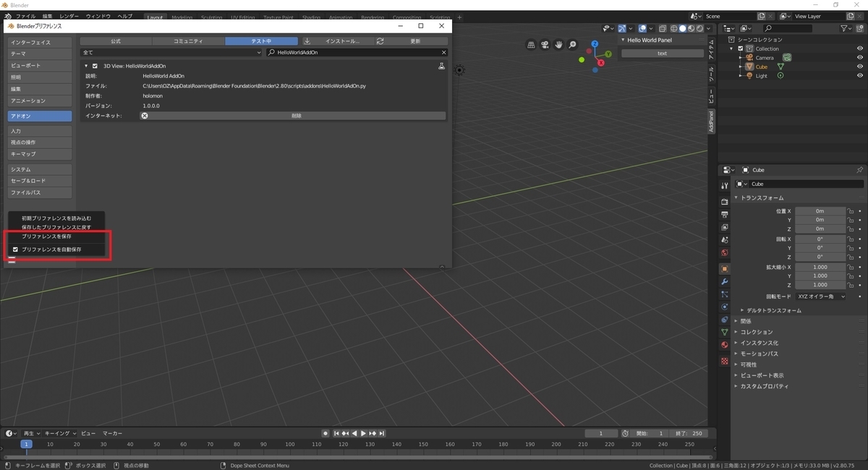This screenshot has height=470, width=868.
Task: Open Render properties tab icon
Action: 725,201
